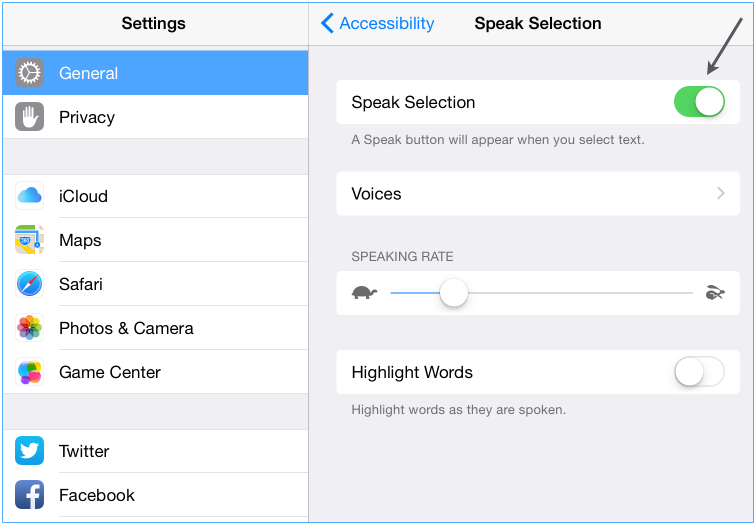Select the Game Center menu entry
The width and height of the screenshot is (756, 526).
click(155, 372)
